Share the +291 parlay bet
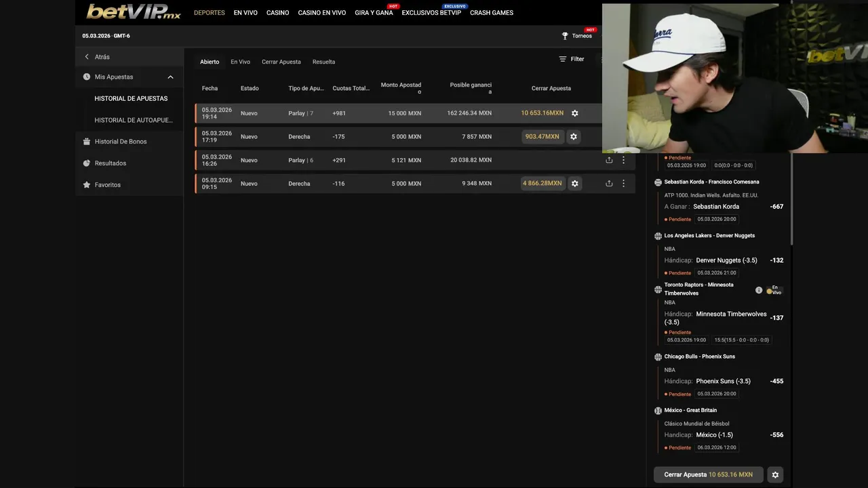 (609, 161)
